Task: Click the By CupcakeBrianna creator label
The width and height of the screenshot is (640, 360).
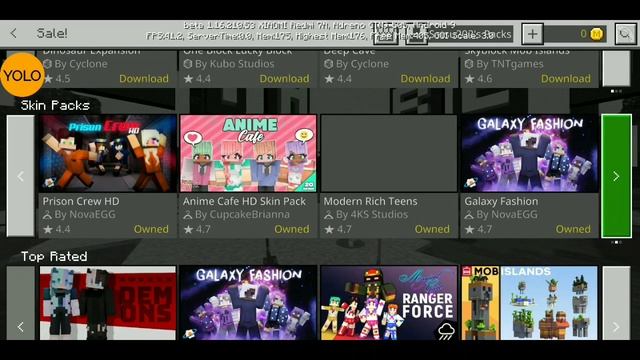Action: click(242, 214)
